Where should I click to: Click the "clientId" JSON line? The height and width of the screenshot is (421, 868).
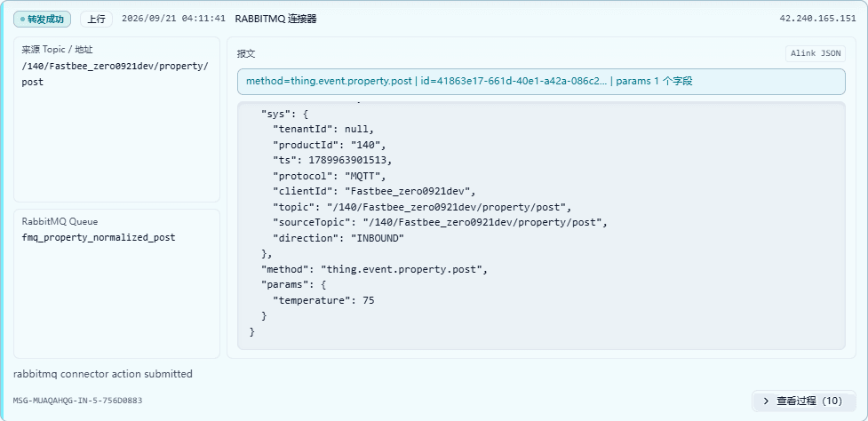[375, 192]
